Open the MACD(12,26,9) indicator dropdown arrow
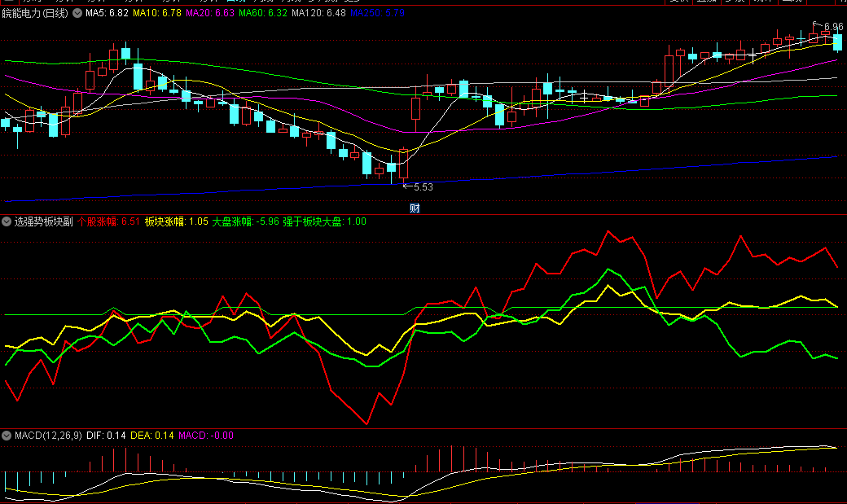This screenshot has width=847, height=504. point(7,436)
